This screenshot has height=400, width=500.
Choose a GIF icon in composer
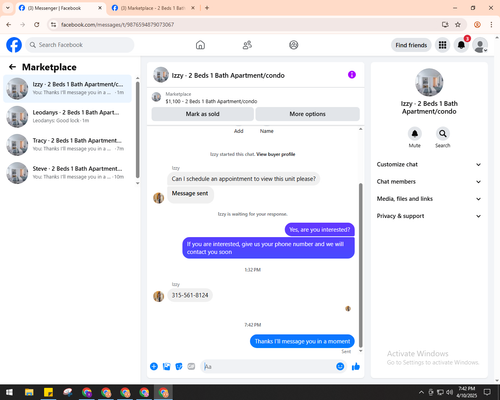tap(191, 367)
